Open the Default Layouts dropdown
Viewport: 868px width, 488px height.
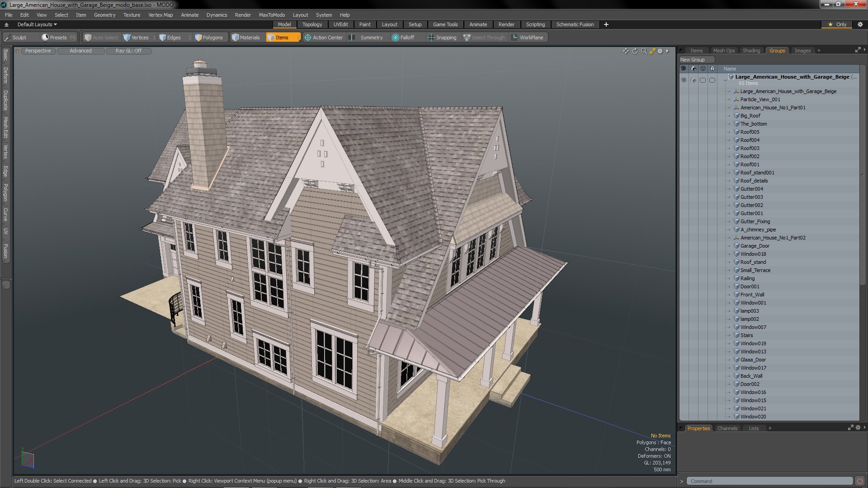(37, 24)
